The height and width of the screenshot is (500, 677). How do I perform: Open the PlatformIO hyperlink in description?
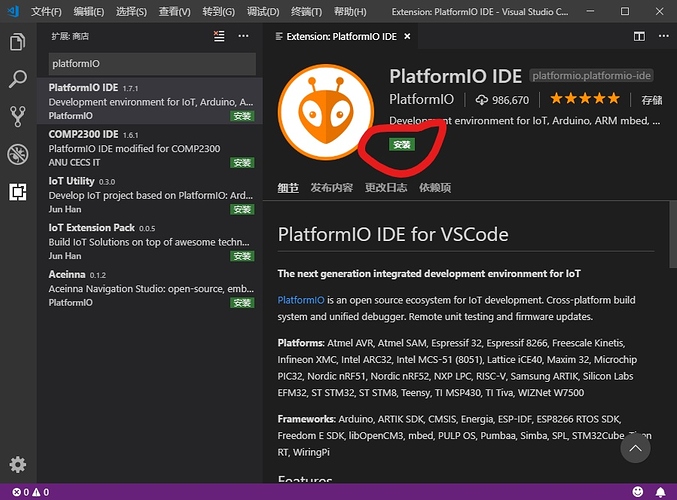[x=301, y=300]
